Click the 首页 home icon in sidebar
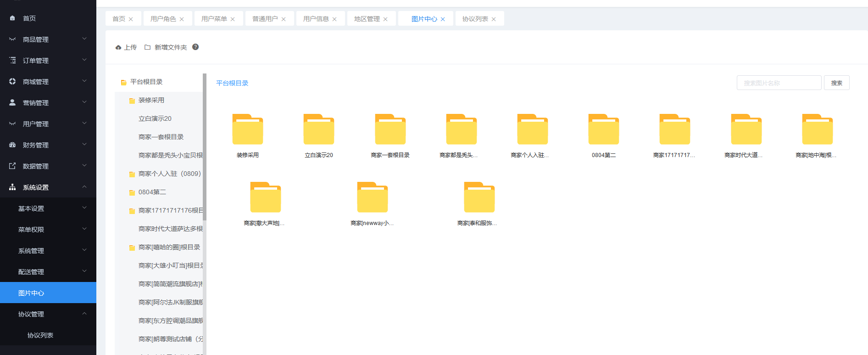The image size is (868, 355). (x=12, y=18)
